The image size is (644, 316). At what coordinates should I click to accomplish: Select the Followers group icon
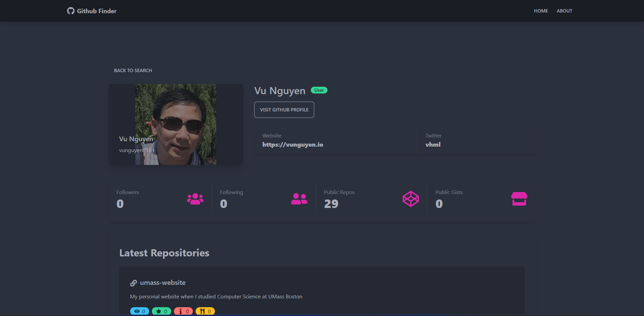(195, 199)
